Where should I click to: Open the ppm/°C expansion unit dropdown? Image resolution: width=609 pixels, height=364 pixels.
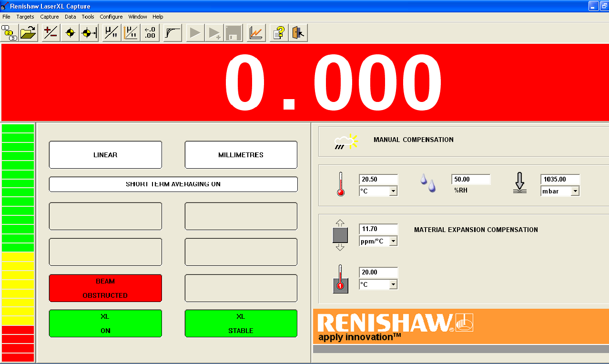(393, 241)
